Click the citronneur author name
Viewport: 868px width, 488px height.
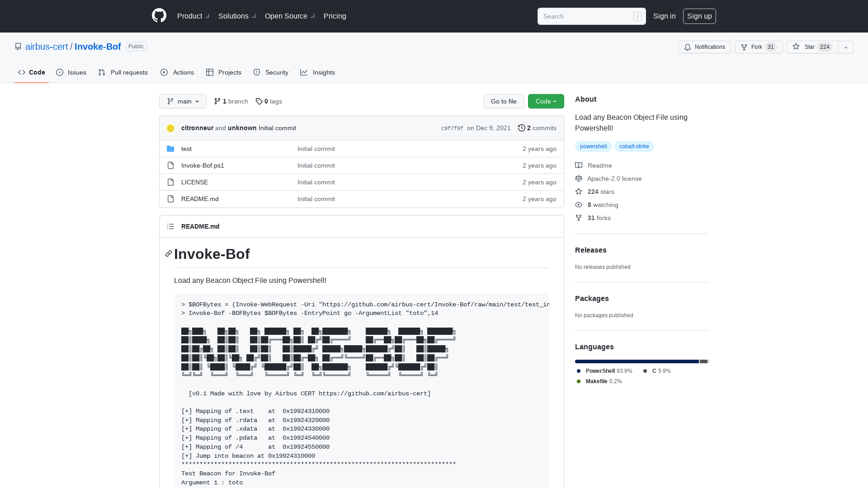(x=197, y=128)
